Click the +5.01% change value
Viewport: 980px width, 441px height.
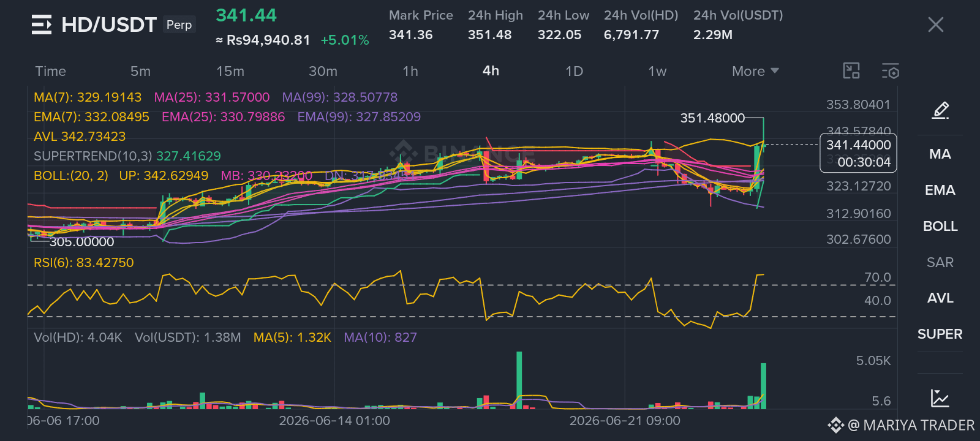[345, 40]
